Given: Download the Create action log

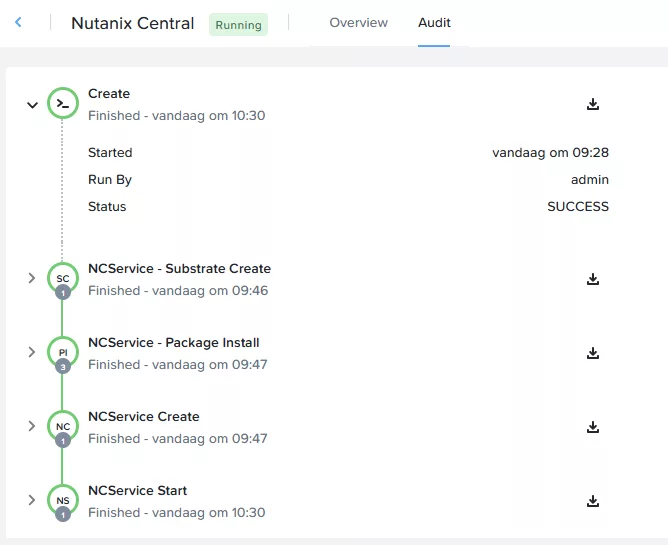Looking at the screenshot, I should point(593,104).
